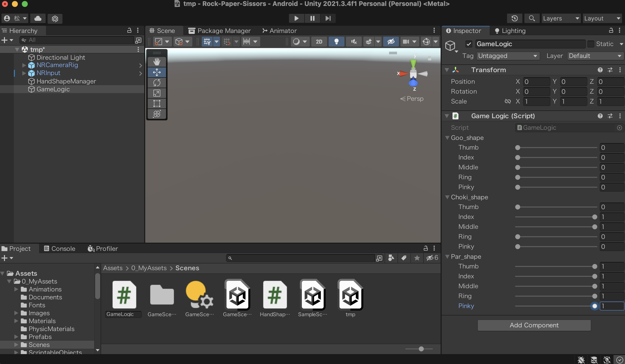Open the Layers dropdown
Viewport: 625px width, 364px height.
point(561,18)
